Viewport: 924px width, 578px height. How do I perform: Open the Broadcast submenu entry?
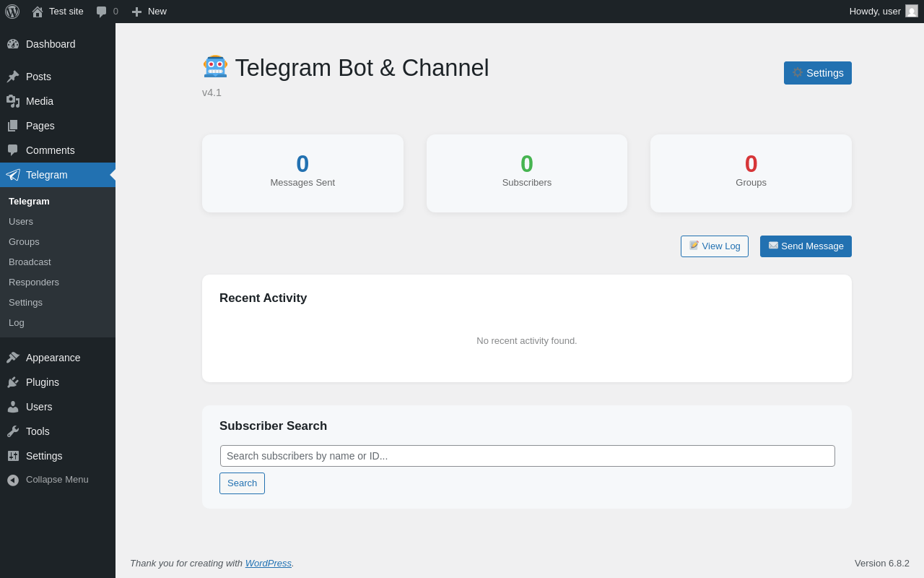[30, 262]
